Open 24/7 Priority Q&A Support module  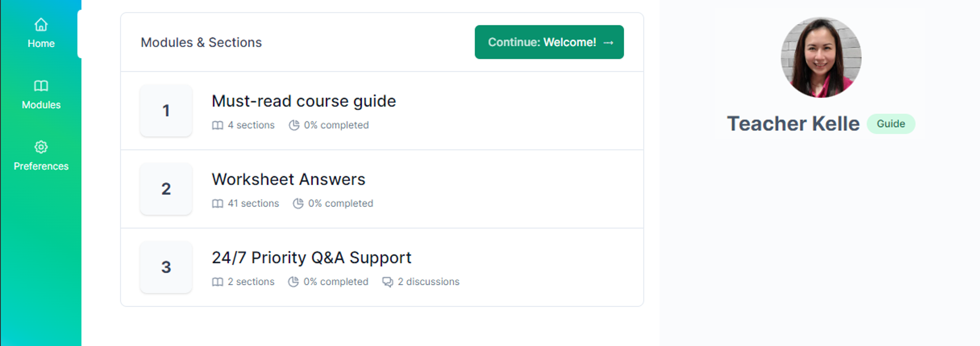pyautogui.click(x=311, y=257)
